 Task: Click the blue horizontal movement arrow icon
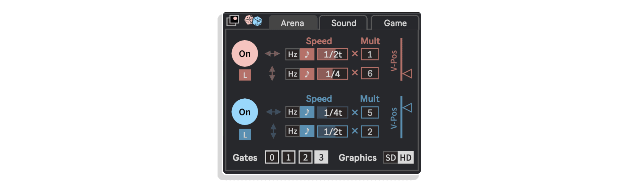pos(273,112)
